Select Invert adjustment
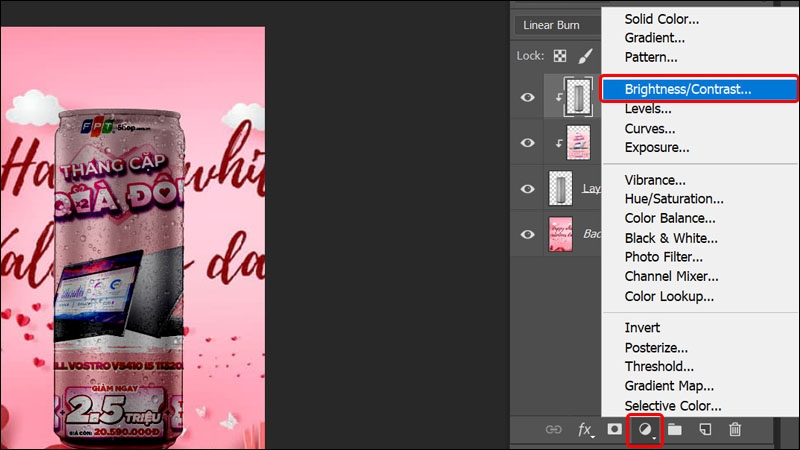800x450 pixels. (642, 328)
